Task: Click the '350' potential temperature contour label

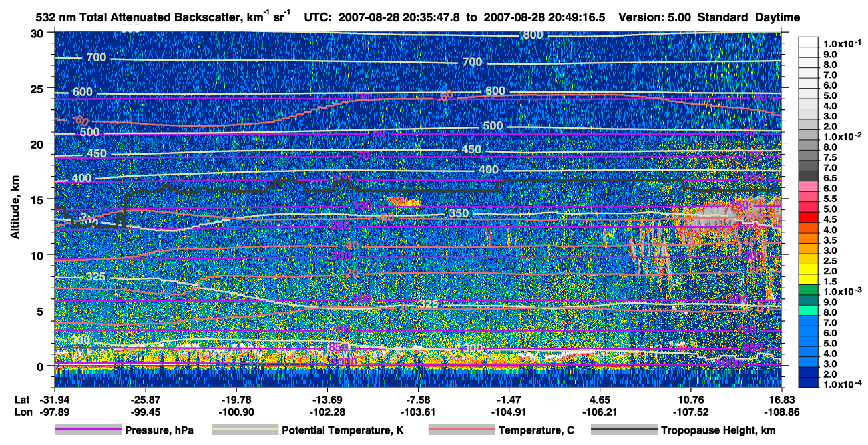Action: 458,213
